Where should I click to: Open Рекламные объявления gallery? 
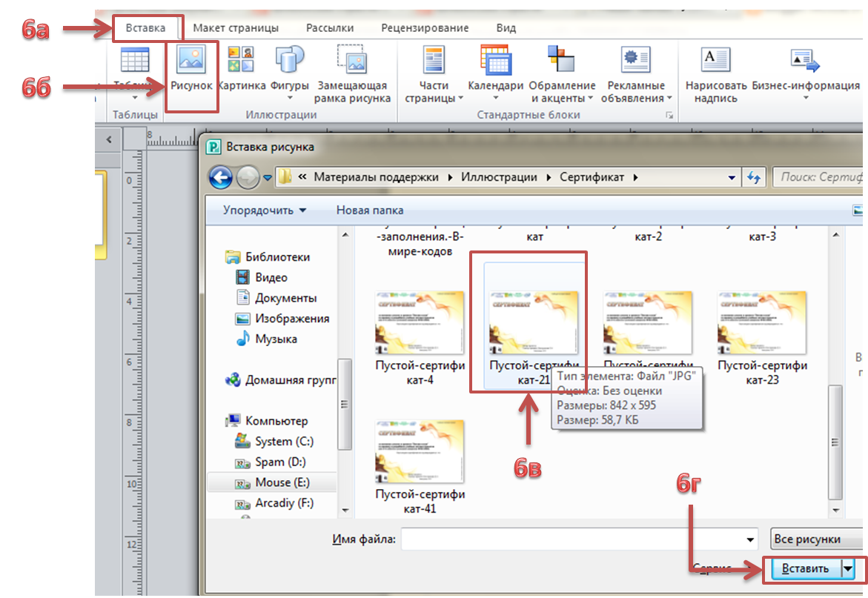636,74
